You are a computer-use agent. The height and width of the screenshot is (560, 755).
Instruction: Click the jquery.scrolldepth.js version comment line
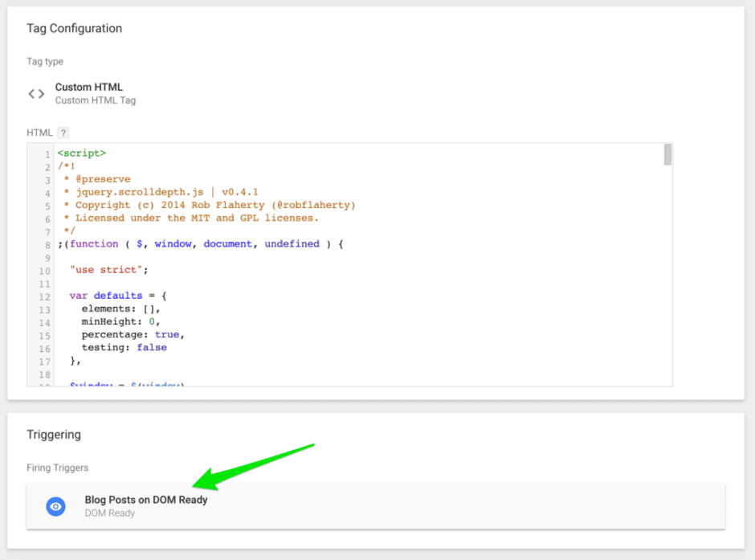[166, 192]
